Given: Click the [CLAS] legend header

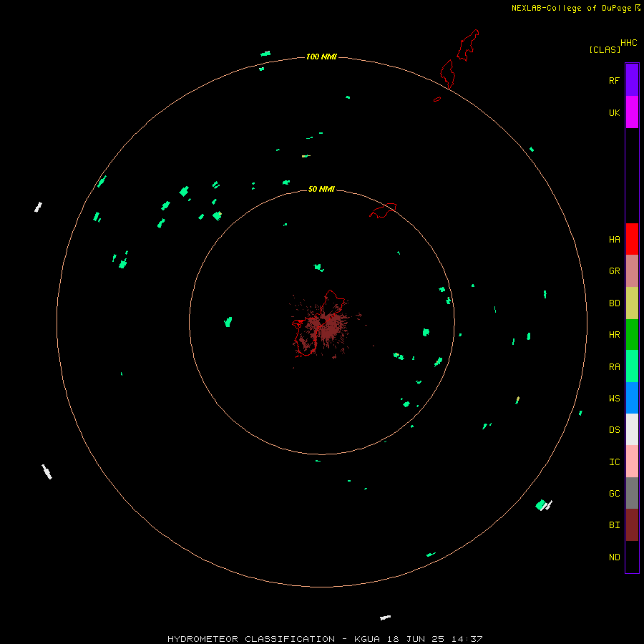Looking at the screenshot, I should [x=605, y=49].
